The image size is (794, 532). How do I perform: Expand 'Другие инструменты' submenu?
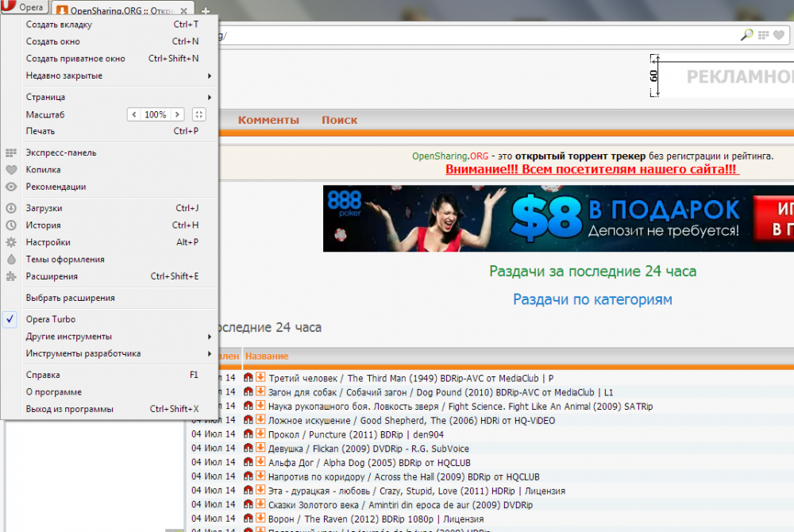tap(110, 337)
